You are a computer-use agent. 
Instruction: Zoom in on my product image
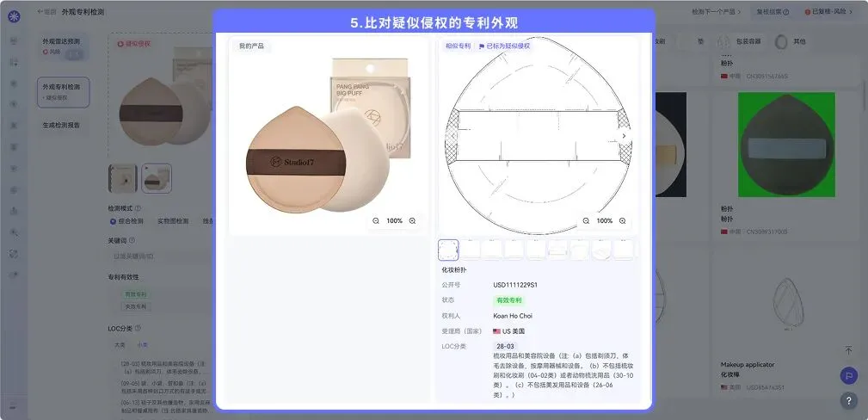point(412,220)
